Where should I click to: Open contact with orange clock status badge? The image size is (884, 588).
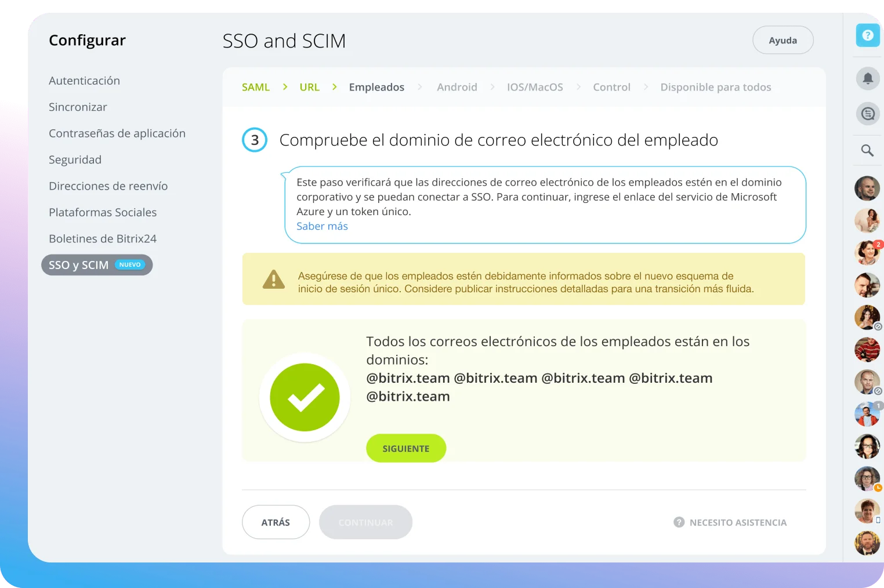[867, 478]
